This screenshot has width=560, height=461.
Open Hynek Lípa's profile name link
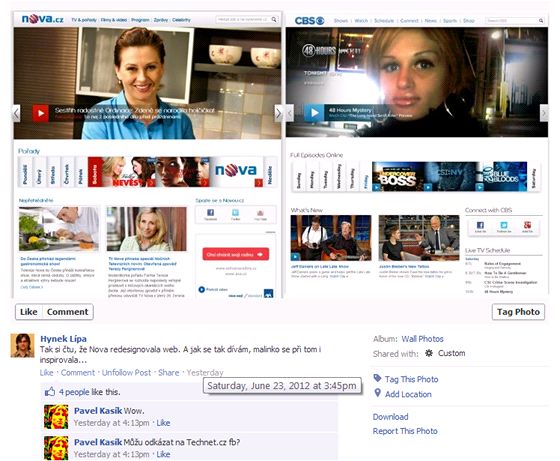click(63, 339)
